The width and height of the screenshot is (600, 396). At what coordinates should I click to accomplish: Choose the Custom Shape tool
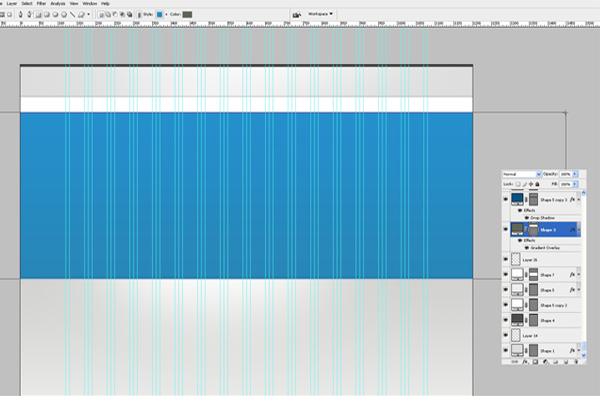(x=81, y=15)
